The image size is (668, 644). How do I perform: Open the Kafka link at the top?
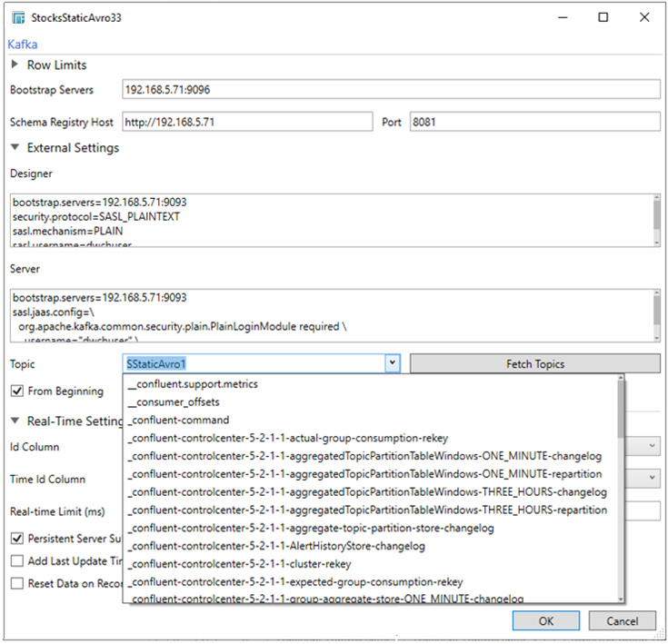tap(23, 44)
